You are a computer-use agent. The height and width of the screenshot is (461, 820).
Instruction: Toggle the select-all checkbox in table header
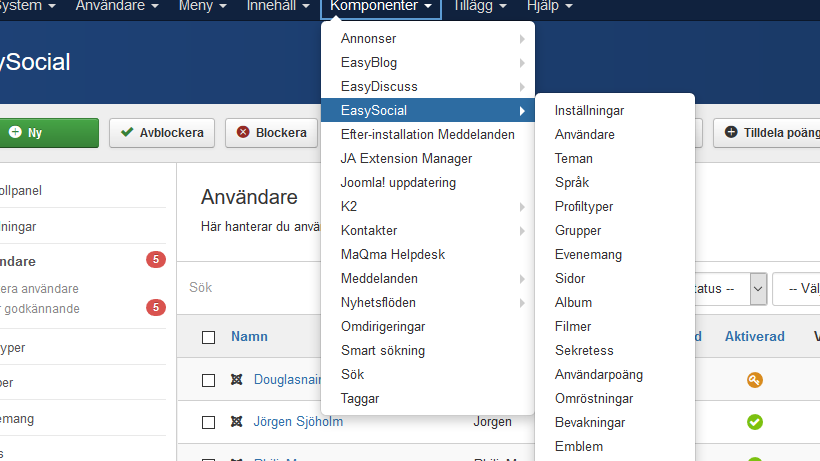208,338
